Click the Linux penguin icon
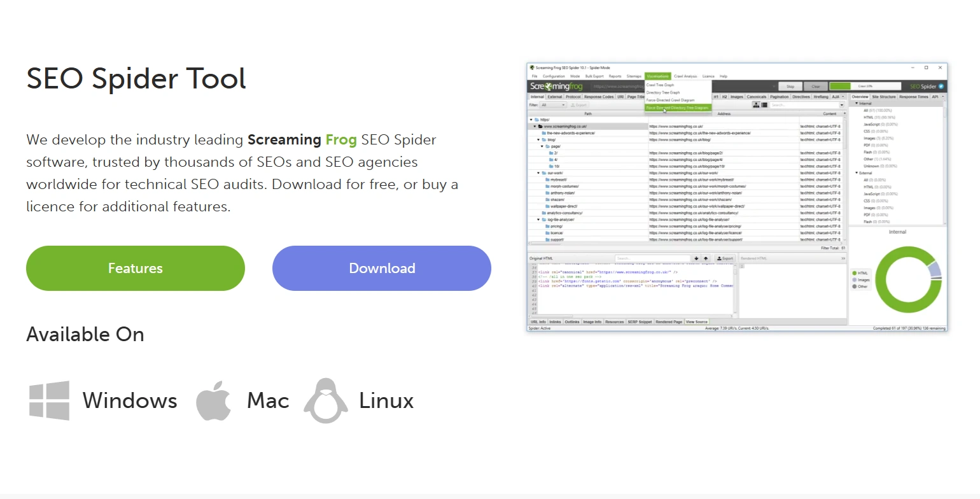 point(325,400)
